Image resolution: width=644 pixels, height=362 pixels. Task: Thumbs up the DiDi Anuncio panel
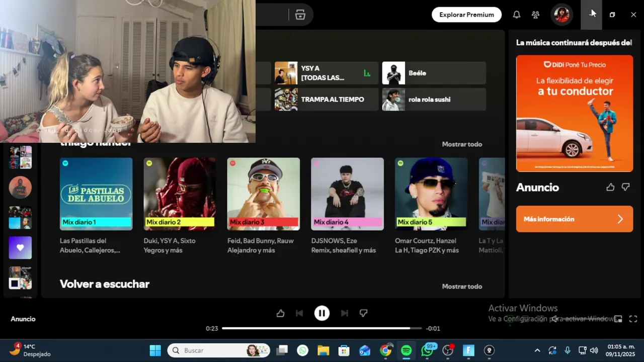(x=610, y=187)
